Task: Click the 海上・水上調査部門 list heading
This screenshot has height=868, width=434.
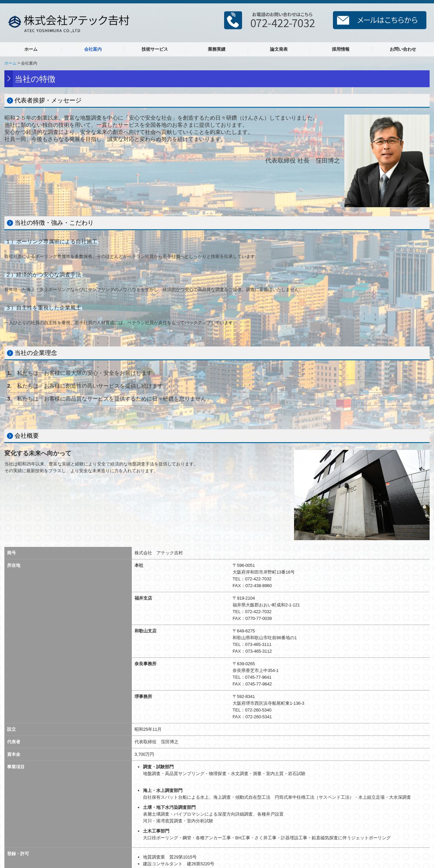Action: point(163,791)
